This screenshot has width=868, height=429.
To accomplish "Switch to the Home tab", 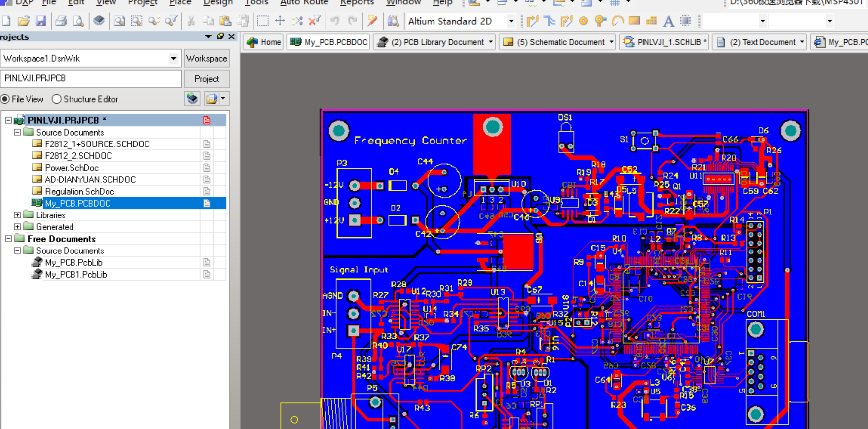I will 264,42.
